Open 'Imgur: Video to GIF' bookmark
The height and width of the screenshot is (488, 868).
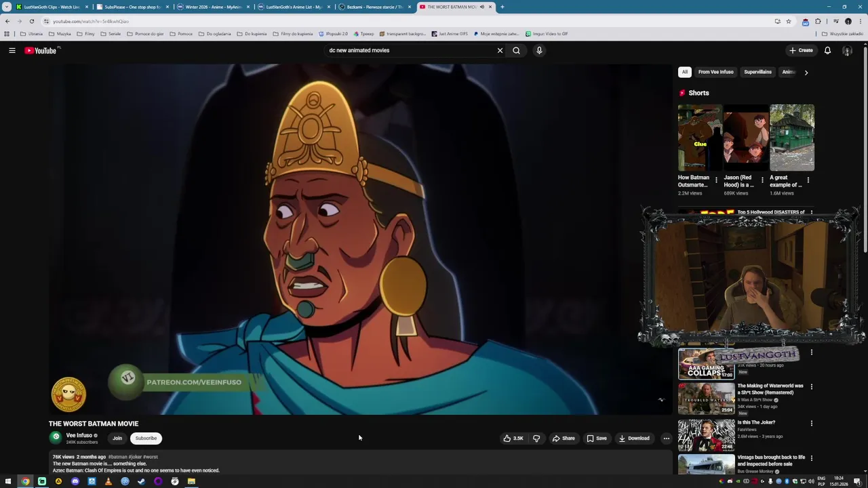click(547, 34)
